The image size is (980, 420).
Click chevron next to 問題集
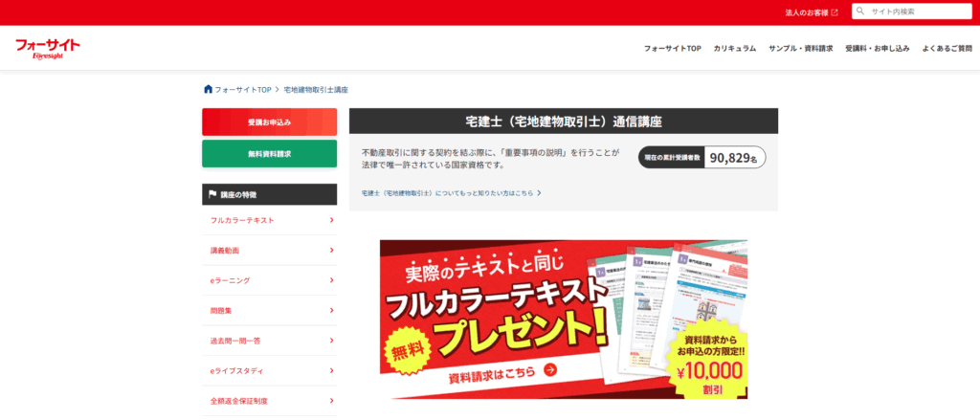coord(331,310)
